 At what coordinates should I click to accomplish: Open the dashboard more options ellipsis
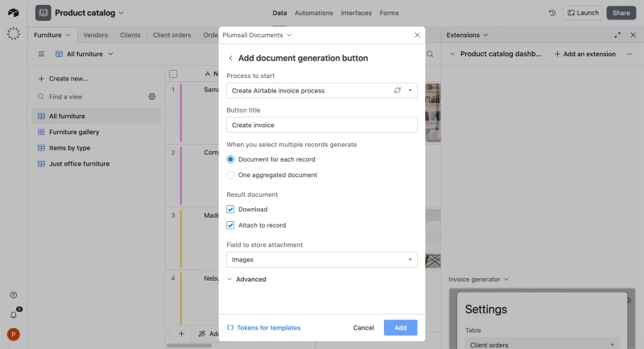pyautogui.click(x=630, y=54)
